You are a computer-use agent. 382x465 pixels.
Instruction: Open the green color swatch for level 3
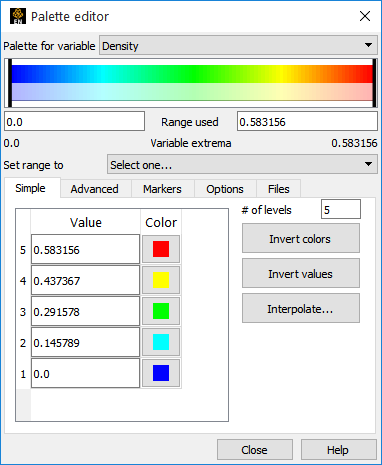click(x=161, y=311)
